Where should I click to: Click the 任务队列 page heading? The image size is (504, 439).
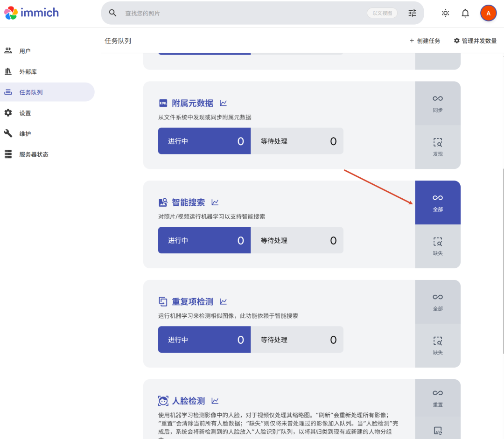coord(118,41)
